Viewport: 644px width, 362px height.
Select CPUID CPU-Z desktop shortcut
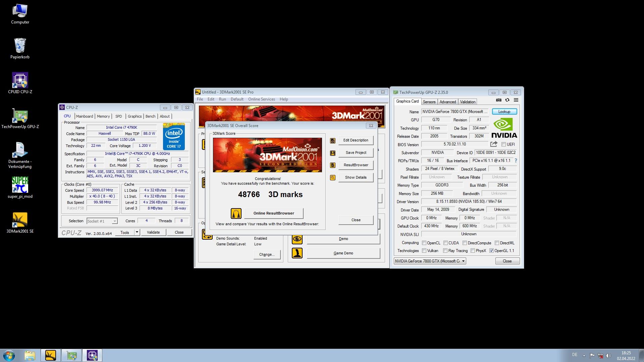(x=20, y=83)
